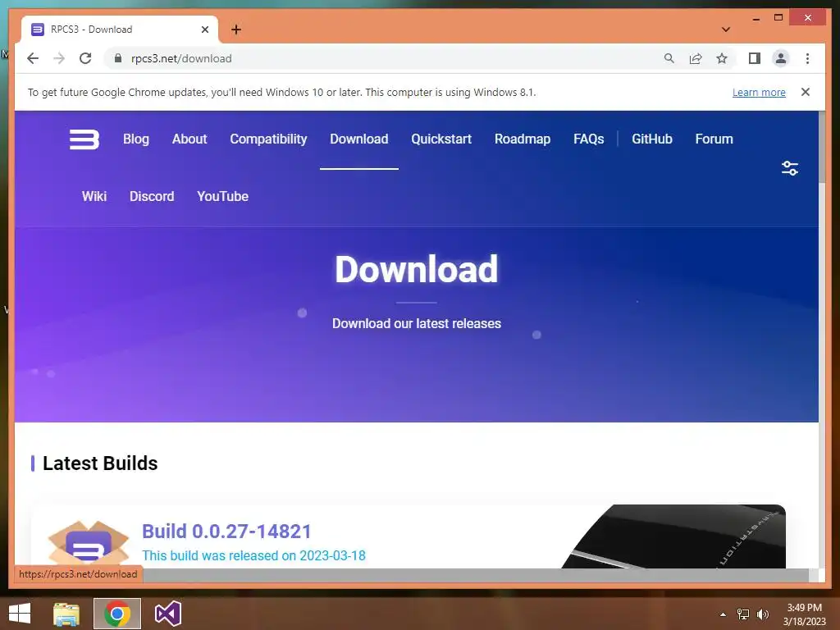This screenshot has width=840, height=630.
Task: Bookmark this page with the star icon
Action: [722, 58]
